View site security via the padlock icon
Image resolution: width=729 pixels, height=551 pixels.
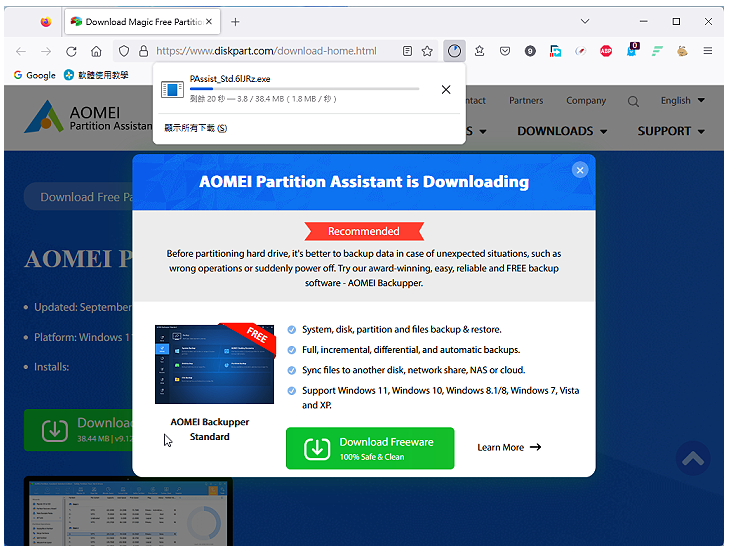click(x=144, y=51)
